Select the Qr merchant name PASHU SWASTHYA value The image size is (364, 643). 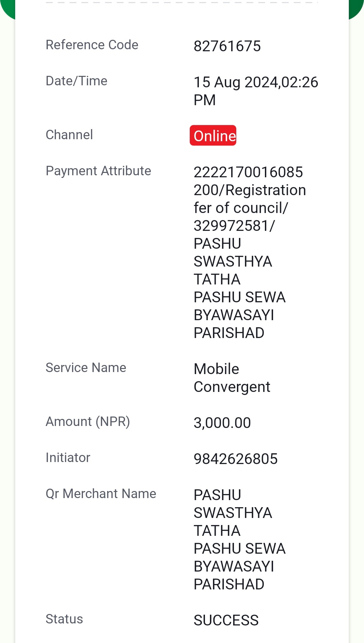pyautogui.click(x=240, y=540)
